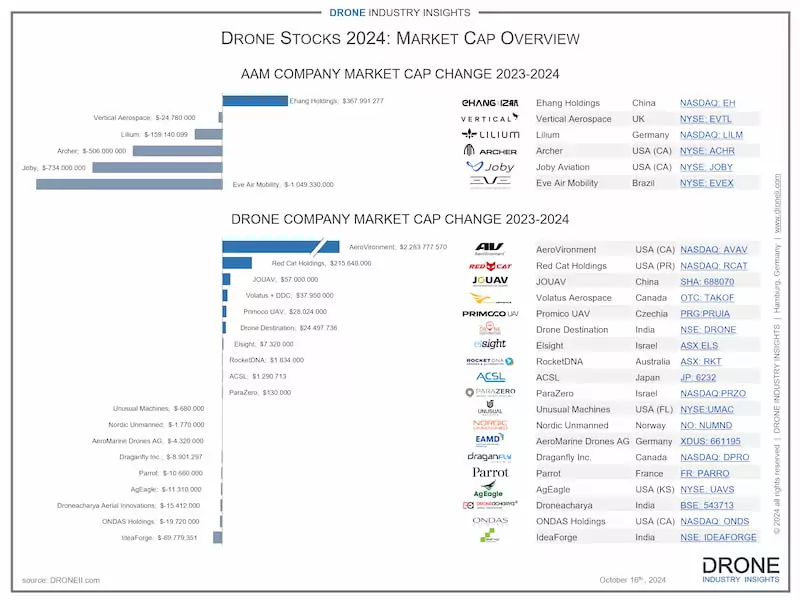Open the NSE: IDEAFORGE ticker link
The height and width of the screenshot is (600, 800).
tap(718, 537)
